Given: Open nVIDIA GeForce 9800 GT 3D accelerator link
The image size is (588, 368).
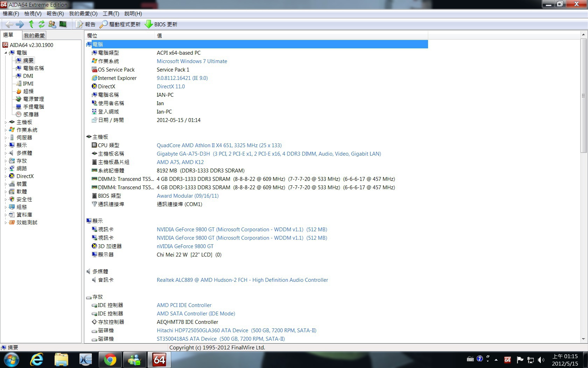Looking at the screenshot, I should 185,246.
